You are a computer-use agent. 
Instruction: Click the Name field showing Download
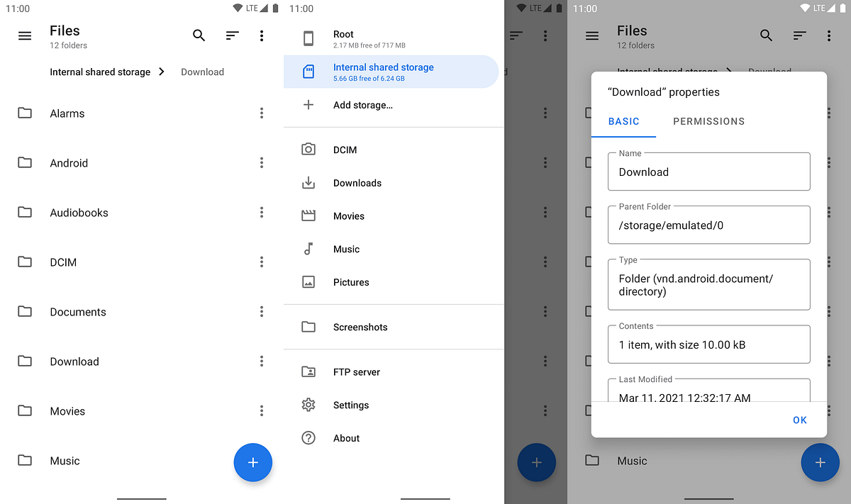pyautogui.click(x=708, y=172)
